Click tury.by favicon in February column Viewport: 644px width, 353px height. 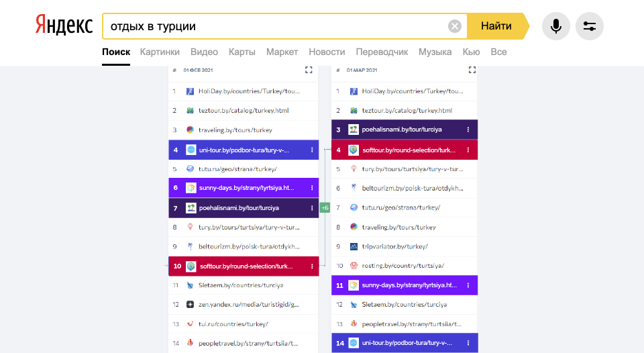(190, 228)
